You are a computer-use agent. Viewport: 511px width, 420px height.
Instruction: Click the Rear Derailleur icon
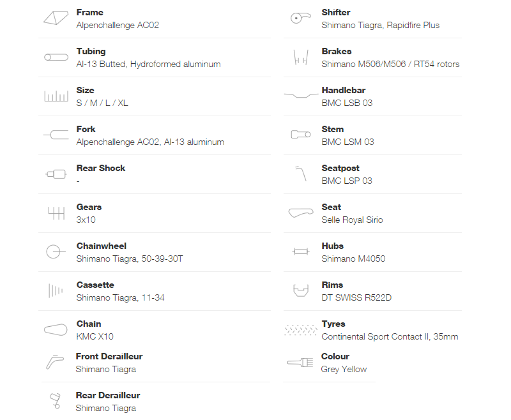coord(55,401)
